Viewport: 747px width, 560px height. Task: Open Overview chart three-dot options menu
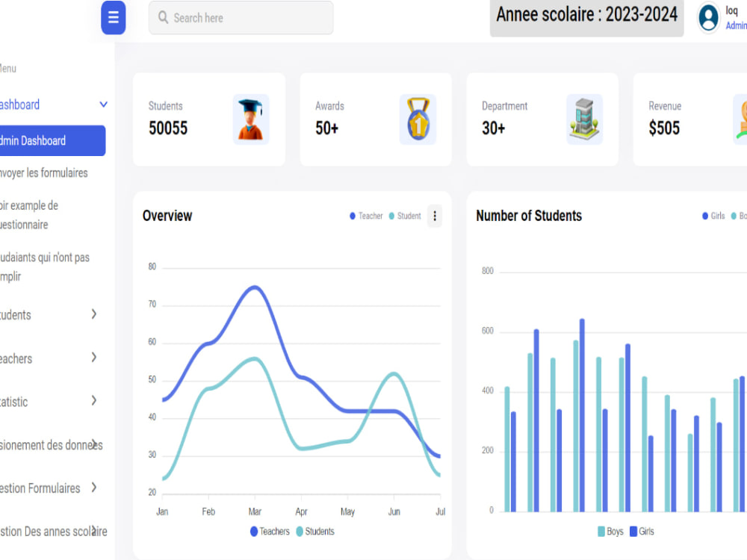pyautogui.click(x=435, y=217)
